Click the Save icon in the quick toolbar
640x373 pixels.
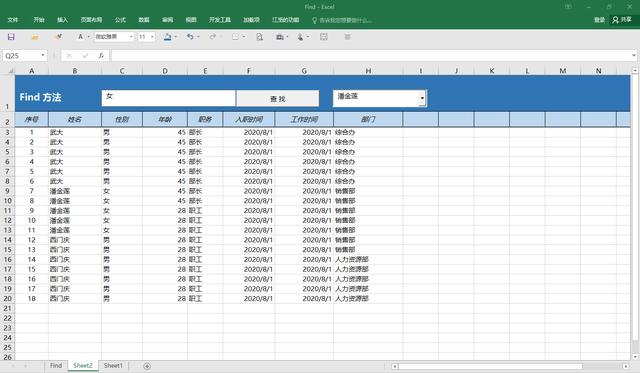(x=11, y=37)
